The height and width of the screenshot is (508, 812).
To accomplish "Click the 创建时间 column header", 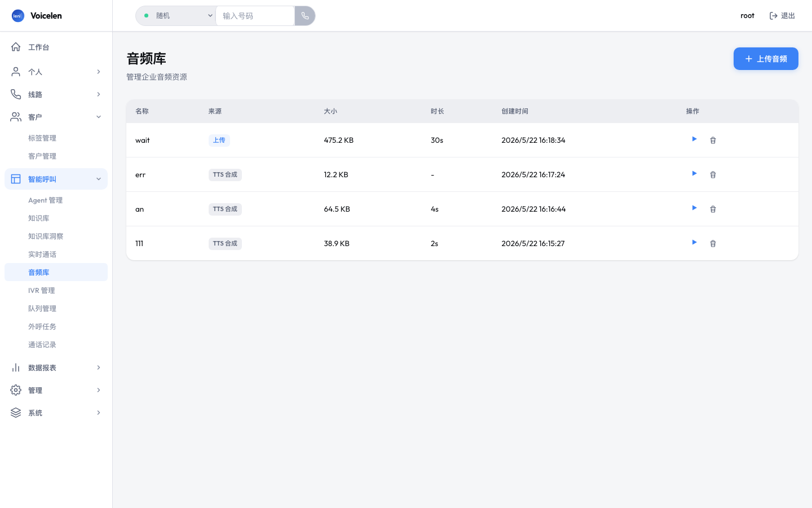I will click(515, 111).
